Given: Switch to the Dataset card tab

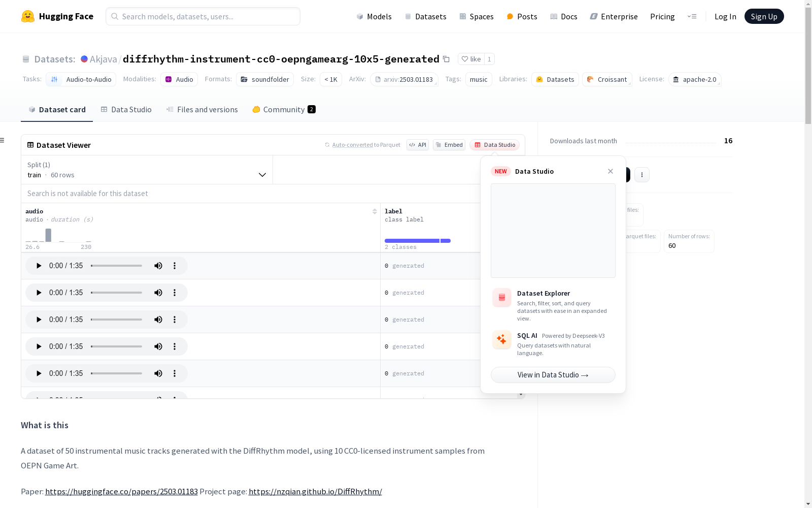Looking at the screenshot, I should (57, 109).
